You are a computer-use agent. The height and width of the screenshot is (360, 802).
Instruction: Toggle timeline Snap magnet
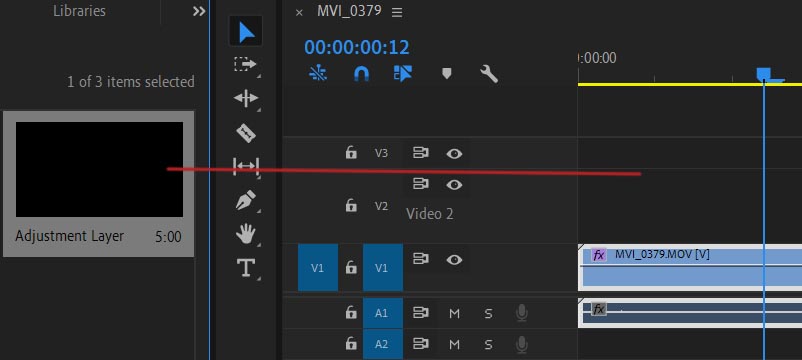(x=362, y=74)
